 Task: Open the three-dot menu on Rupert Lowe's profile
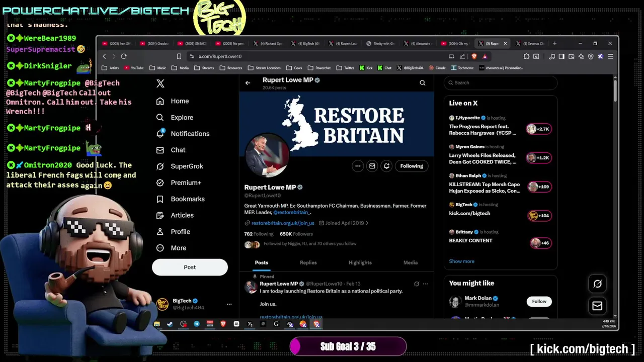pos(358,166)
